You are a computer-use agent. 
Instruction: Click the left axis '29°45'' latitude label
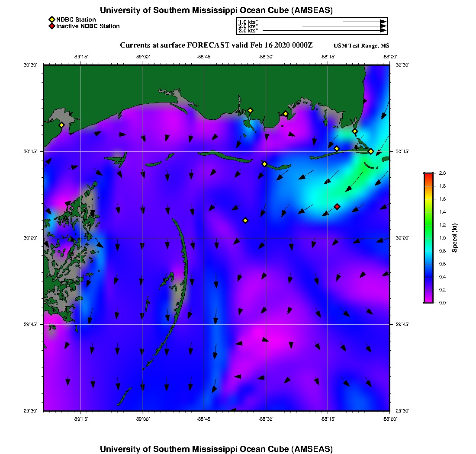click(30, 325)
